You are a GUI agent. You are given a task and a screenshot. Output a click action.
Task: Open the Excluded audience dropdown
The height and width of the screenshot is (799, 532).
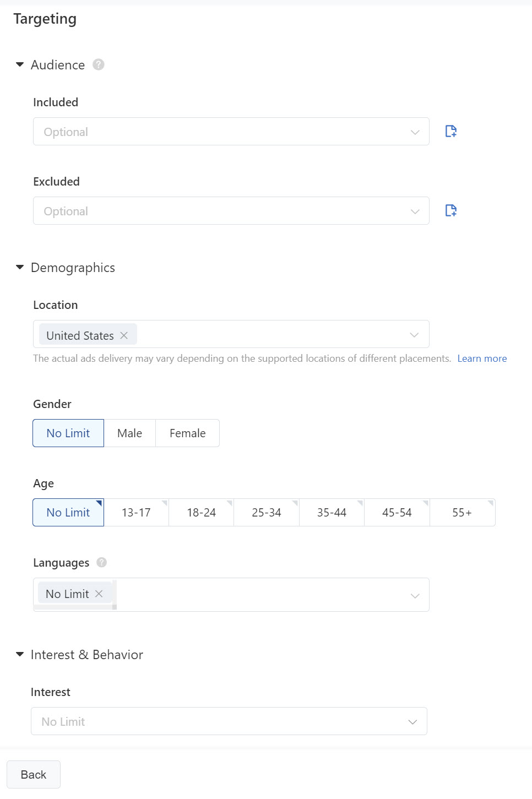(231, 211)
